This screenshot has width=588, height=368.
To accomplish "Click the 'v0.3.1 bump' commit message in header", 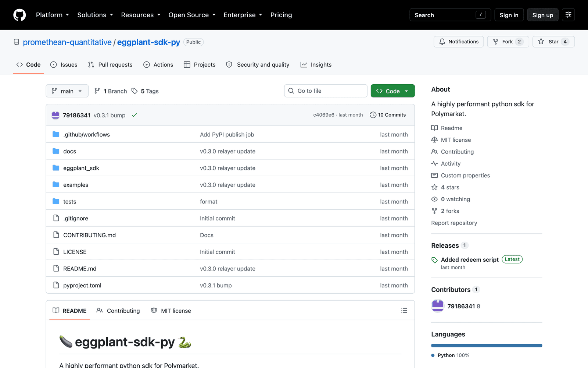I will click(x=110, y=115).
